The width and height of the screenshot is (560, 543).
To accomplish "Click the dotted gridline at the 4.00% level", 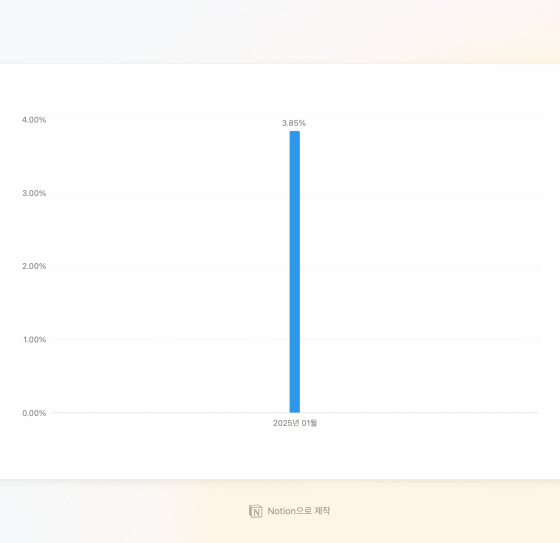I will pos(418,118).
